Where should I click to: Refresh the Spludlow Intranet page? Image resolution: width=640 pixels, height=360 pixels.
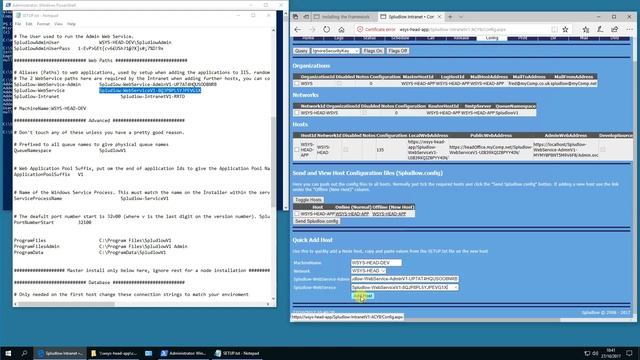tap(327, 29)
